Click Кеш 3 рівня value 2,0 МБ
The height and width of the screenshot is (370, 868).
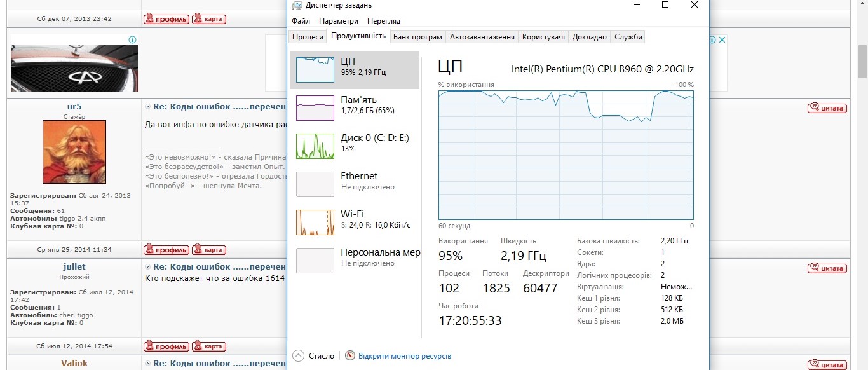(x=672, y=321)
